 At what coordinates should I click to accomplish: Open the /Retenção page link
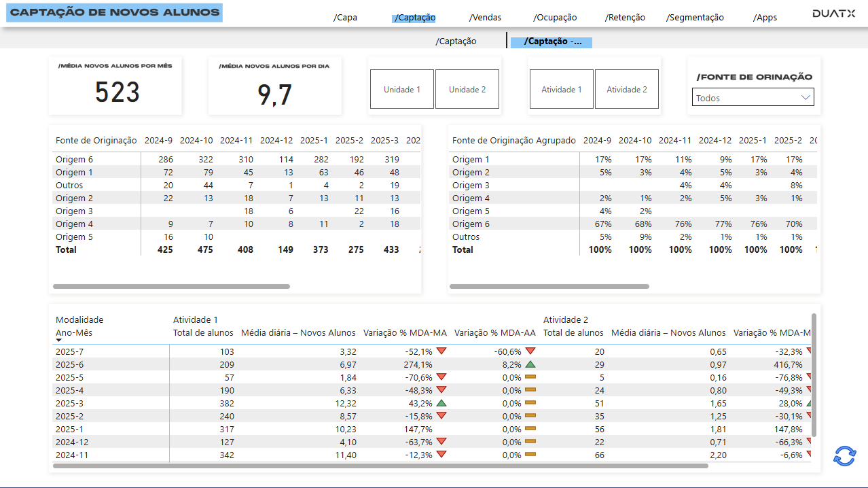(x=624, y=17)
